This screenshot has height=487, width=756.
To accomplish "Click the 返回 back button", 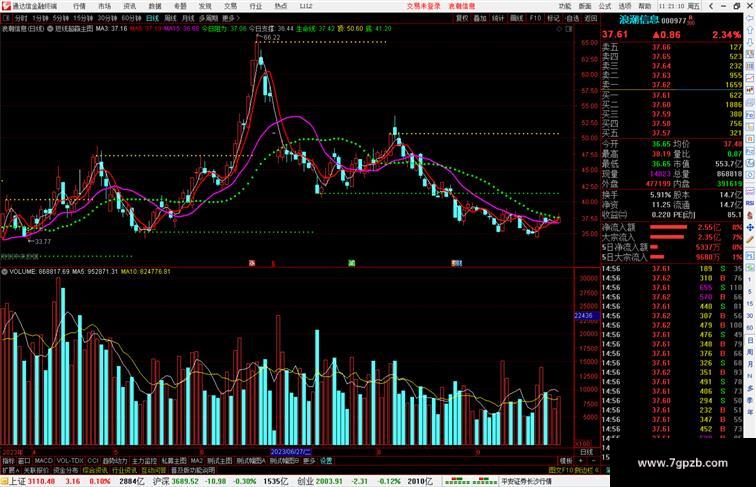I will click(591, 18).
